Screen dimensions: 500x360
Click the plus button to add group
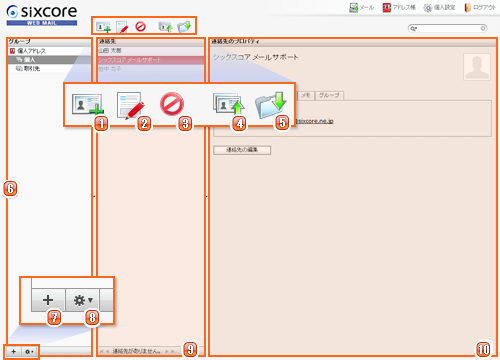pos(14,351)
